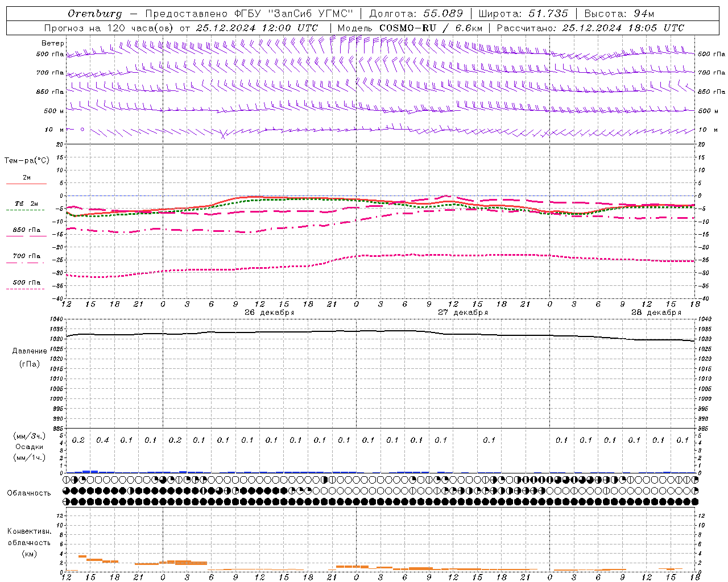
Task: Click the "Облачность" cloud cover label
Action: [29, 493]
